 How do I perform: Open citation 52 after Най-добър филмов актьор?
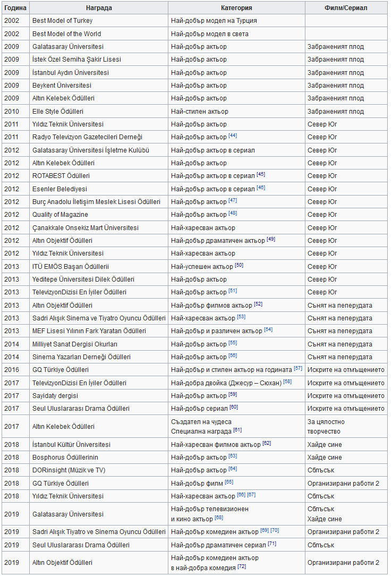click(x=258, y=304)
